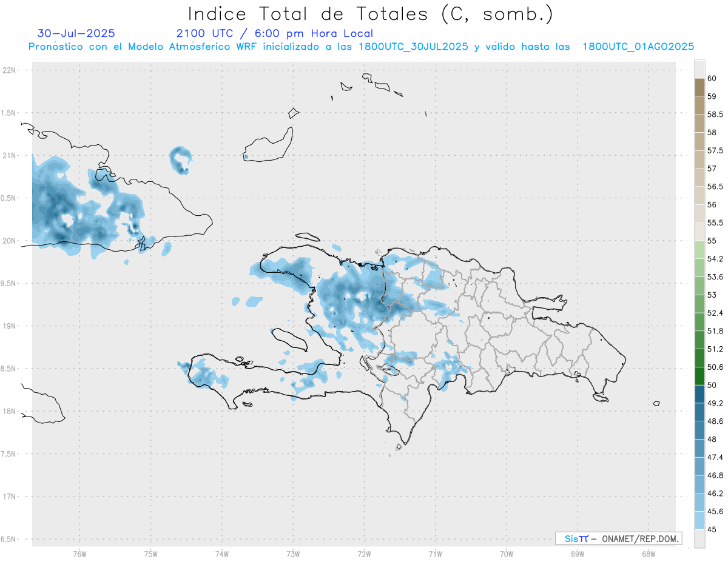Click the '55.5' legend value
This screenshot has height=562, width=728.
pyautogui.click(x=715, y=222)
